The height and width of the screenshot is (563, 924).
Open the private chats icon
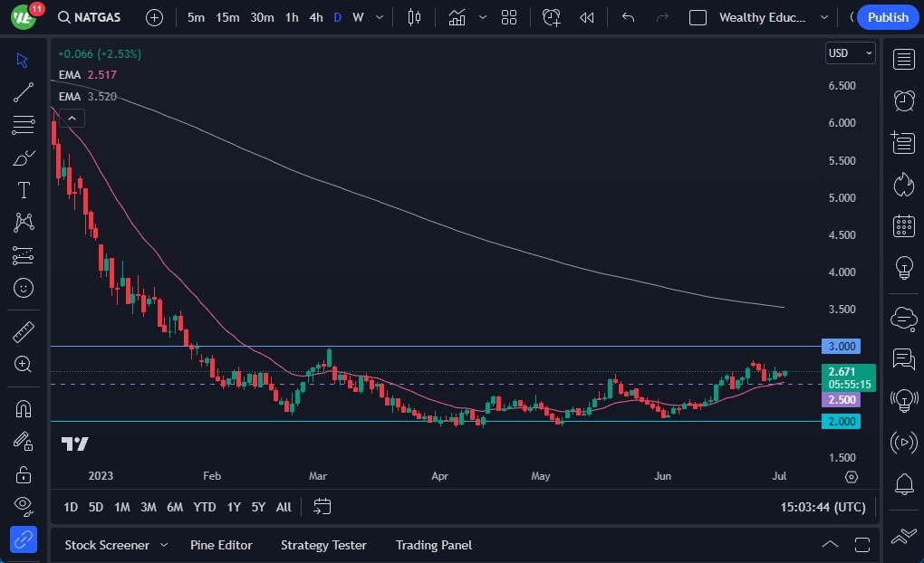[x=903, y=358]
